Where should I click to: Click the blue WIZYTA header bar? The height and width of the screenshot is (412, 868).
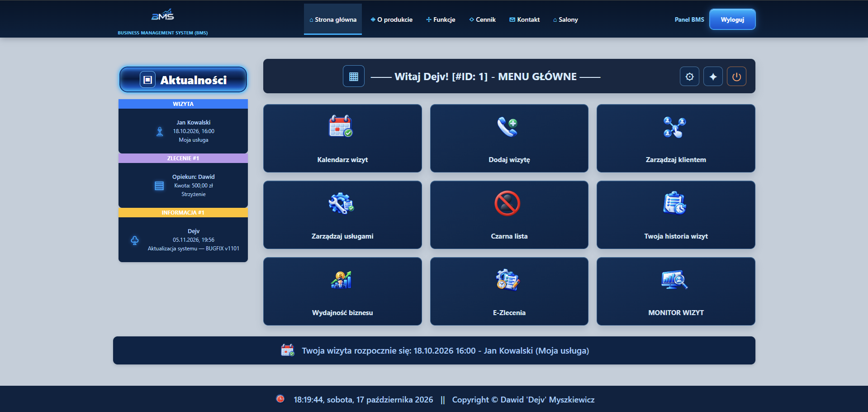(x=183, y=104)
